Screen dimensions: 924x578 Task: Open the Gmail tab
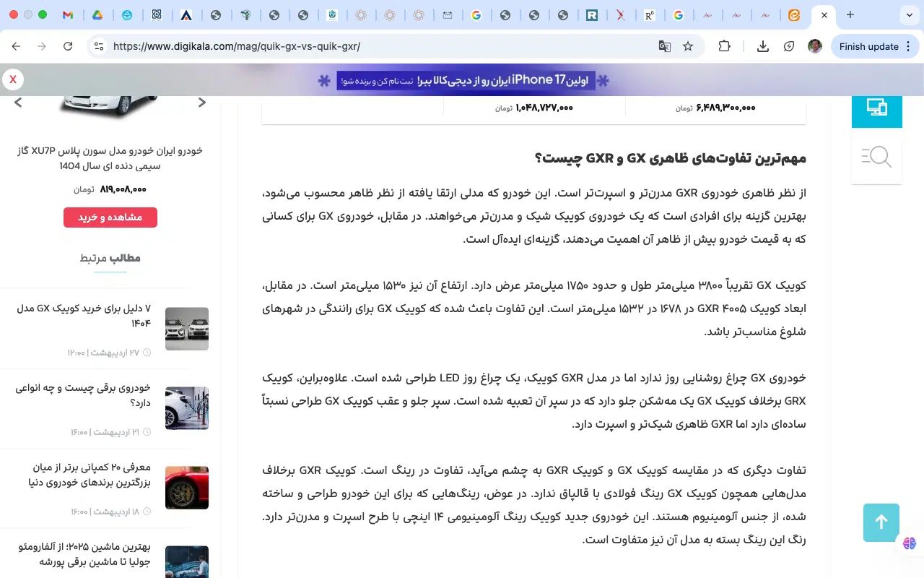pos(68,14)
